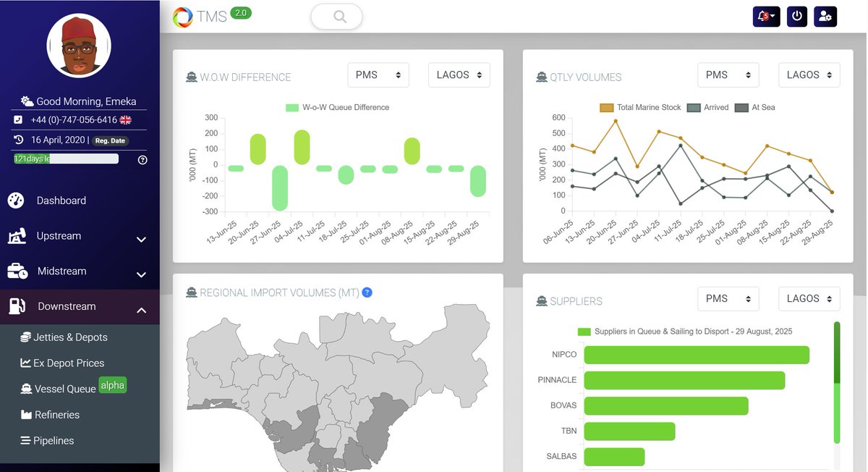Click the date history clock icon
Viewport: 868px width, 472px height.
[x=19, y=140]
